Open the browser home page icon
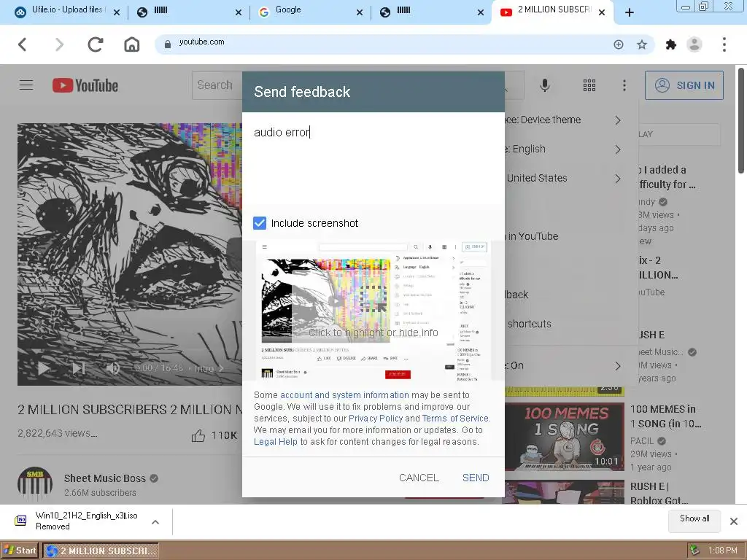This screenshot has height=560, width=747. pyautogui.click(x=132, y=44)
